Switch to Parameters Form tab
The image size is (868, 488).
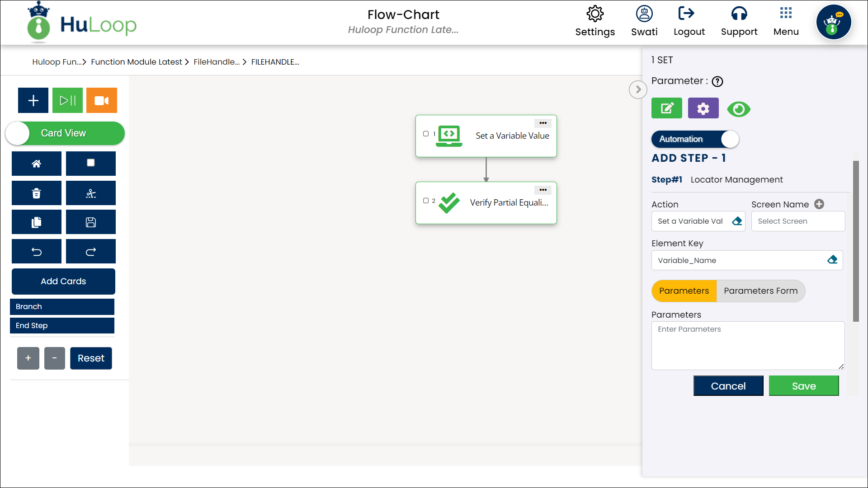coord(761,291)
